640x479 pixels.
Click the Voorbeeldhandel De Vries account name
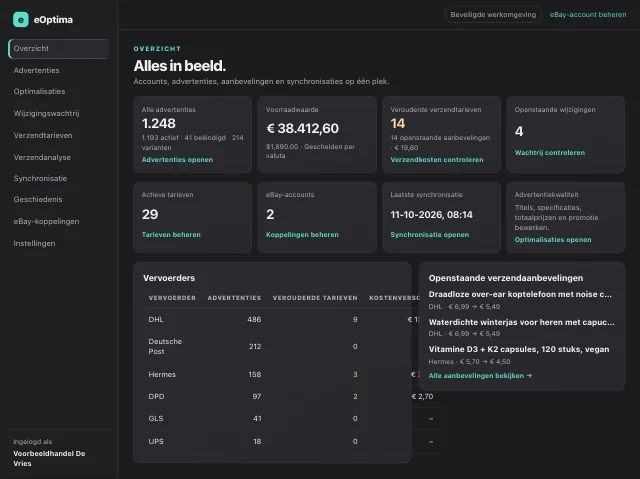click(49, 459)
